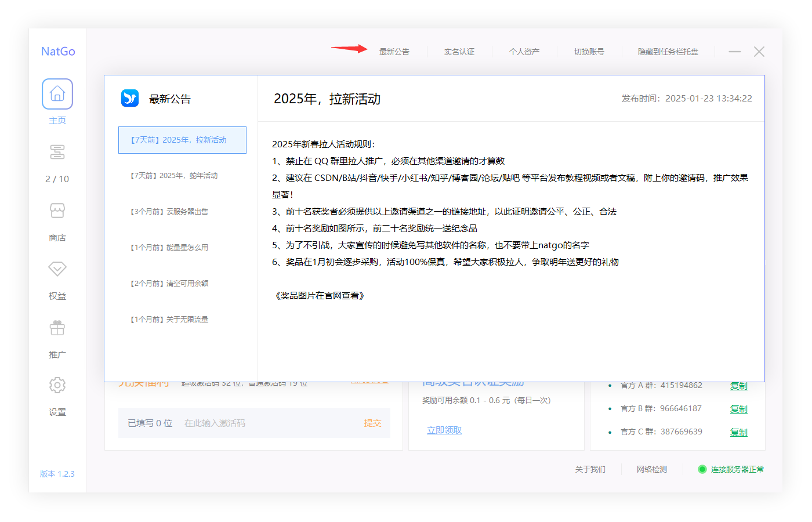Click 连接服务器正常 status text
This screenshot has height=522, width=812.
(x=737, y=469)
